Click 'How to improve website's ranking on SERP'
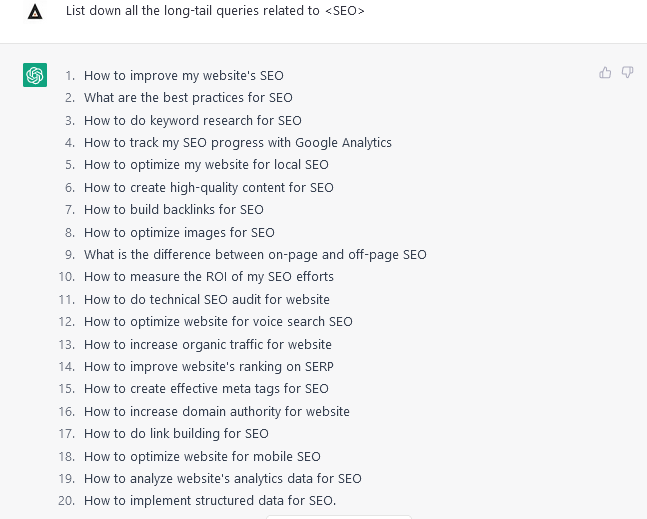Viewport: 647px width, 519px height. click(209, 367)
